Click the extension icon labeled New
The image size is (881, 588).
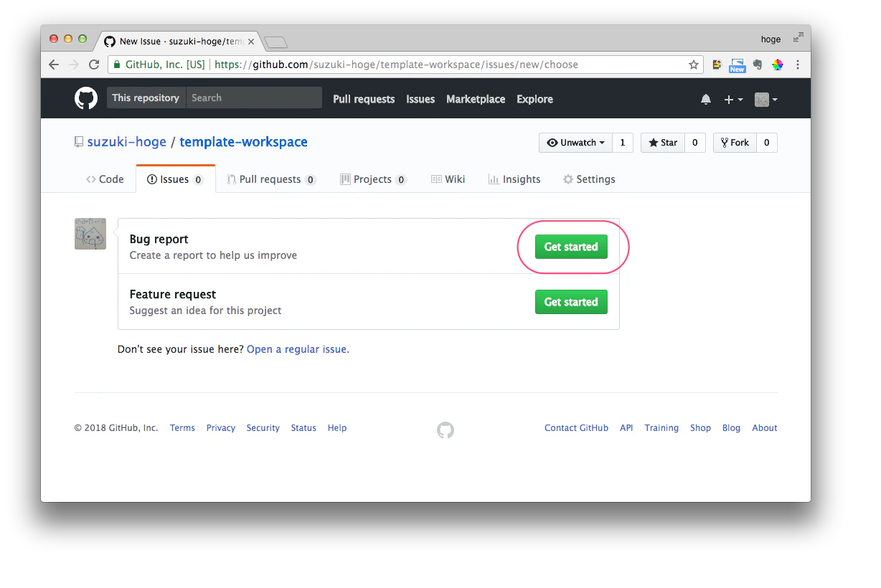coord(737,65)
